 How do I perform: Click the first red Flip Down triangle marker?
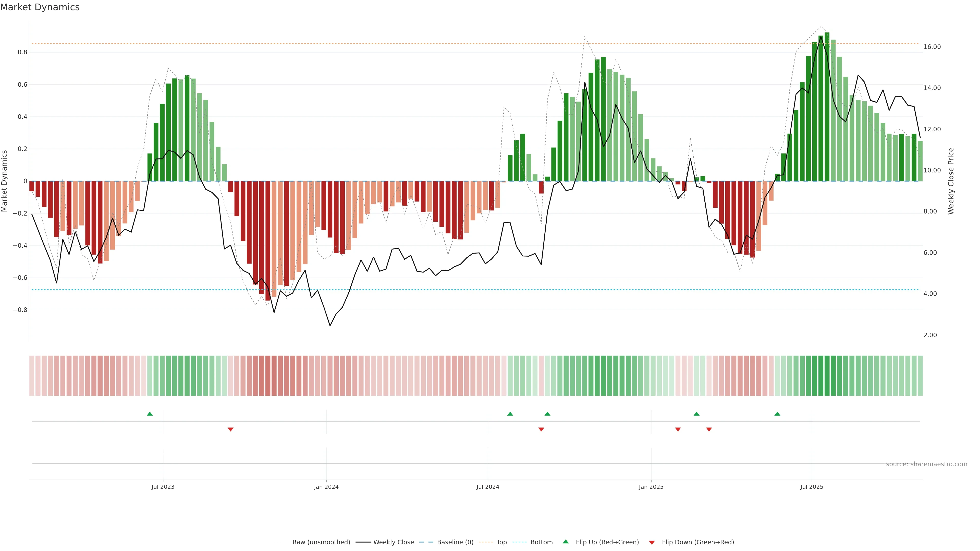pyautogui.click(x=230, y=429)
